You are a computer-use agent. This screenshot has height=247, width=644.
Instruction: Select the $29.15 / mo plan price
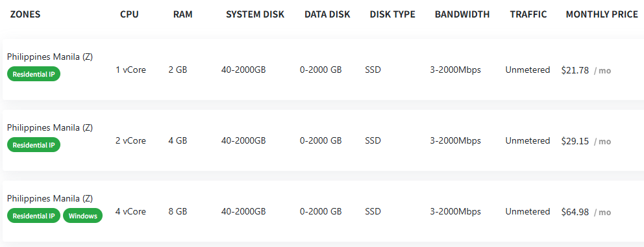(586, 141)
